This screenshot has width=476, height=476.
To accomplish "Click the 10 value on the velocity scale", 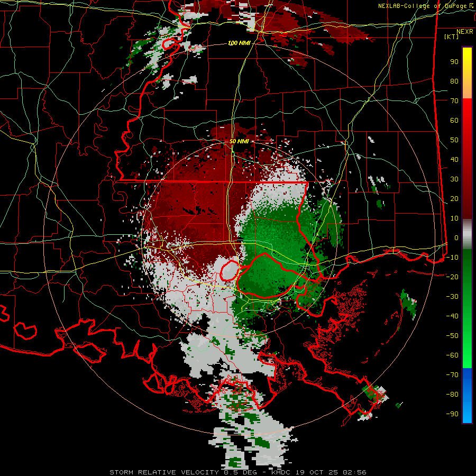I will point(454,218).
